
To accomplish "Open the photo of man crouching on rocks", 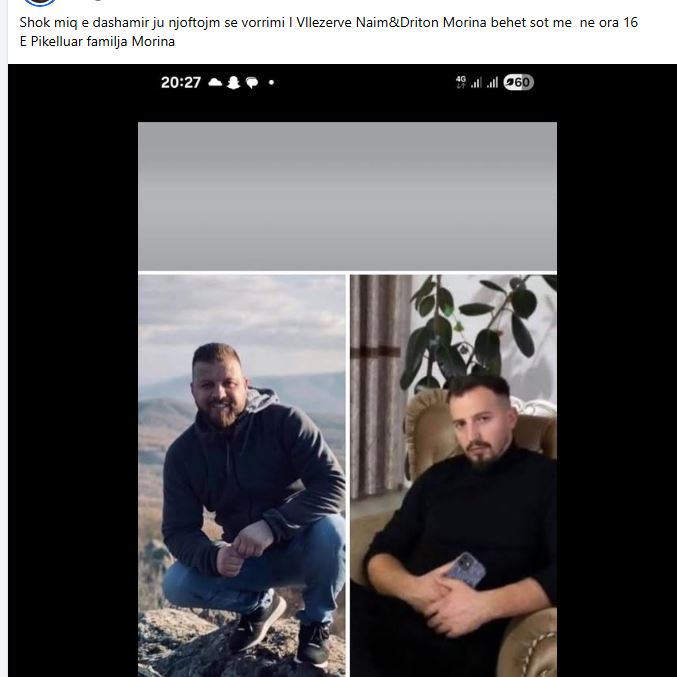I will click(x=242, y=475).
